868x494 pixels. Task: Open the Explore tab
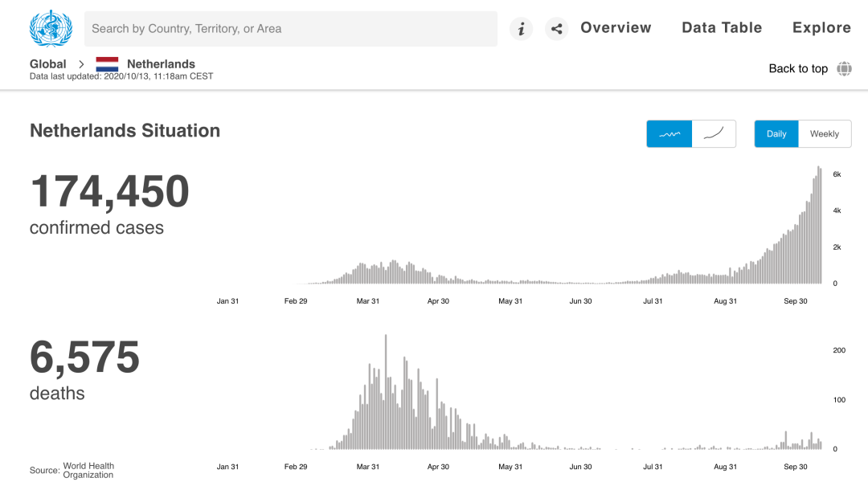pyautogui.click(x=821, y=27)
